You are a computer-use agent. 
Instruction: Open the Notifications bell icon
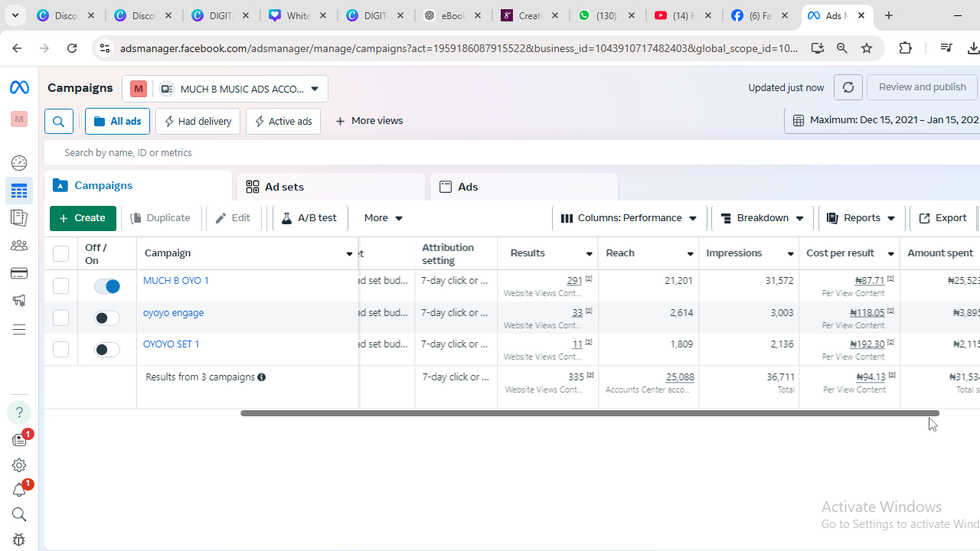pyautogui.click(x=19, y=490)
